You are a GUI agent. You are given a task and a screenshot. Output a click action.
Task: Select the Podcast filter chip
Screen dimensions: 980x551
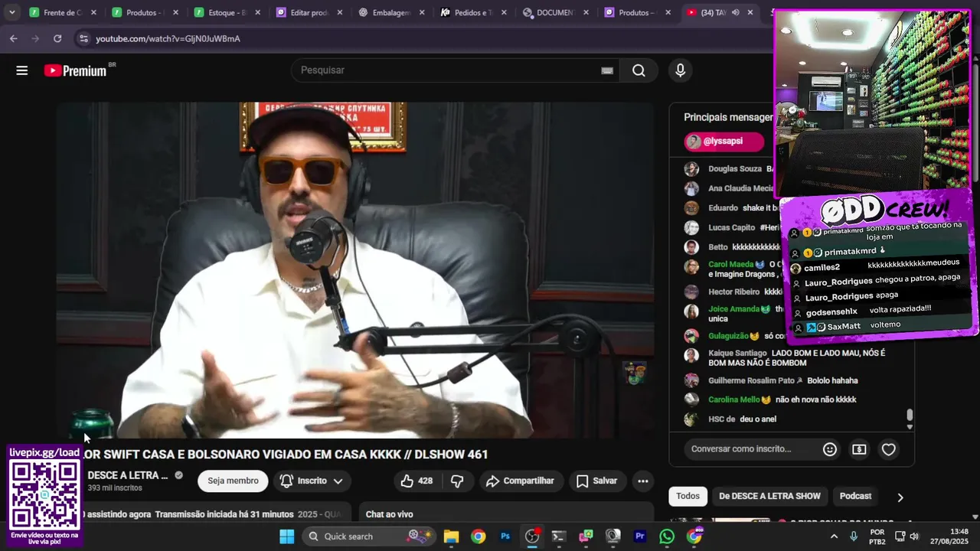pos(855,496)
